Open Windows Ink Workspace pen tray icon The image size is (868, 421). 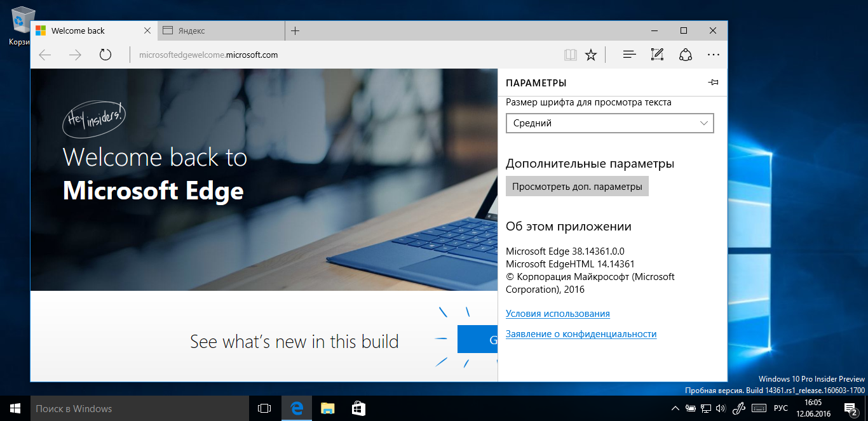(x=739, y=408)
